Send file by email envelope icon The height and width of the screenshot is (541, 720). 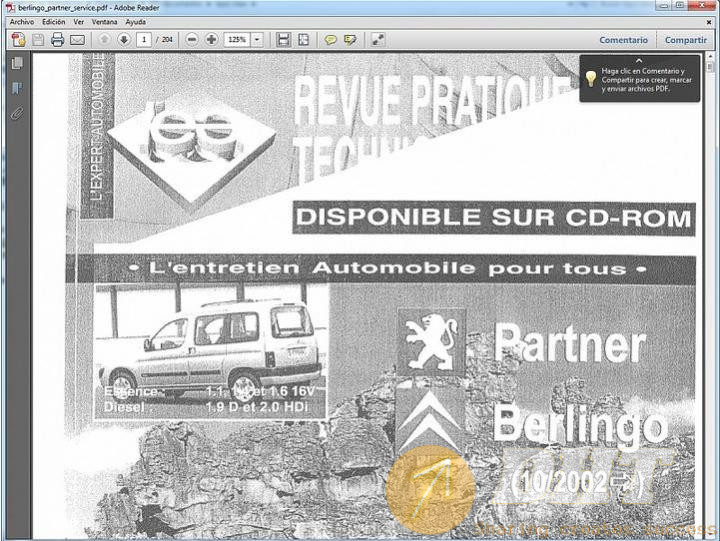click(77, 40)
